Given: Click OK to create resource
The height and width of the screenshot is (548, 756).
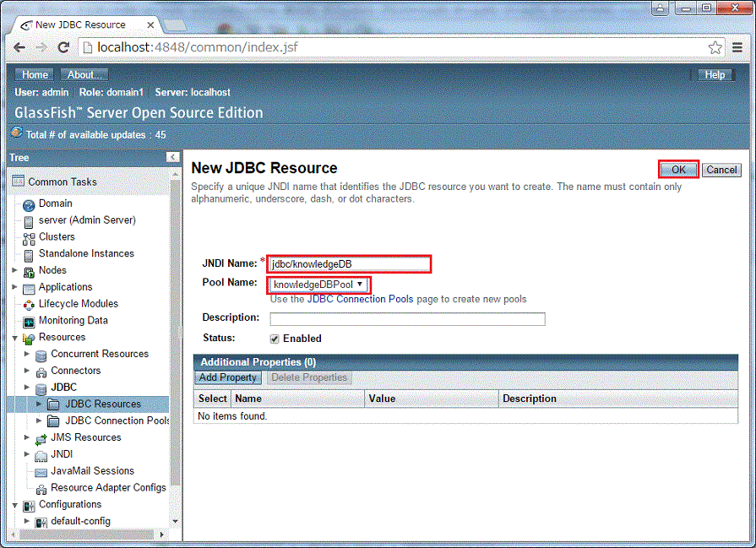Looking at the screenshot, I should pos(678,170).
